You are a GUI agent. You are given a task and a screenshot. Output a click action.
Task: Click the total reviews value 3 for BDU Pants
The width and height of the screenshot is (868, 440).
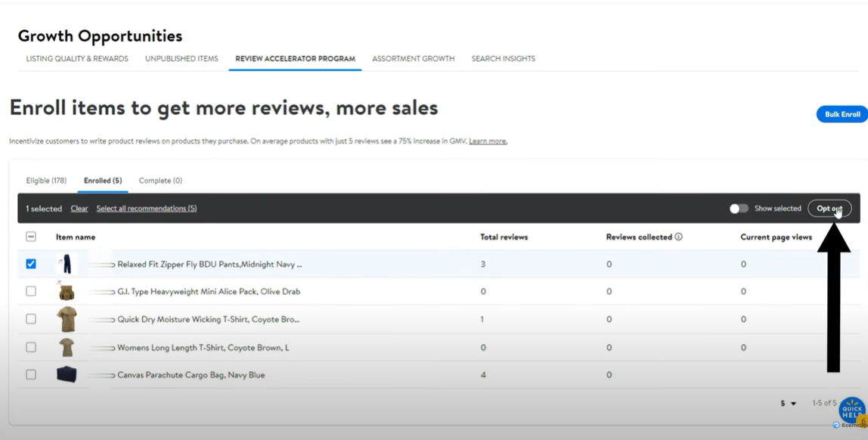(x=482, y=264)
